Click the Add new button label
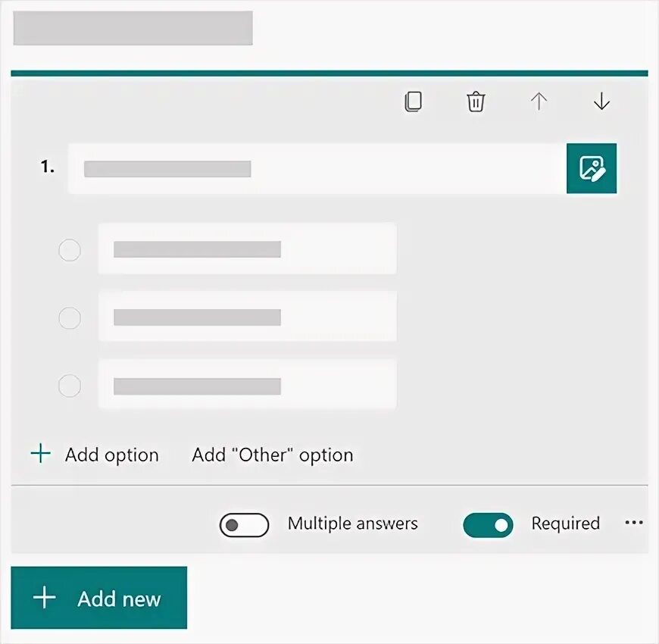 [119, 599]
